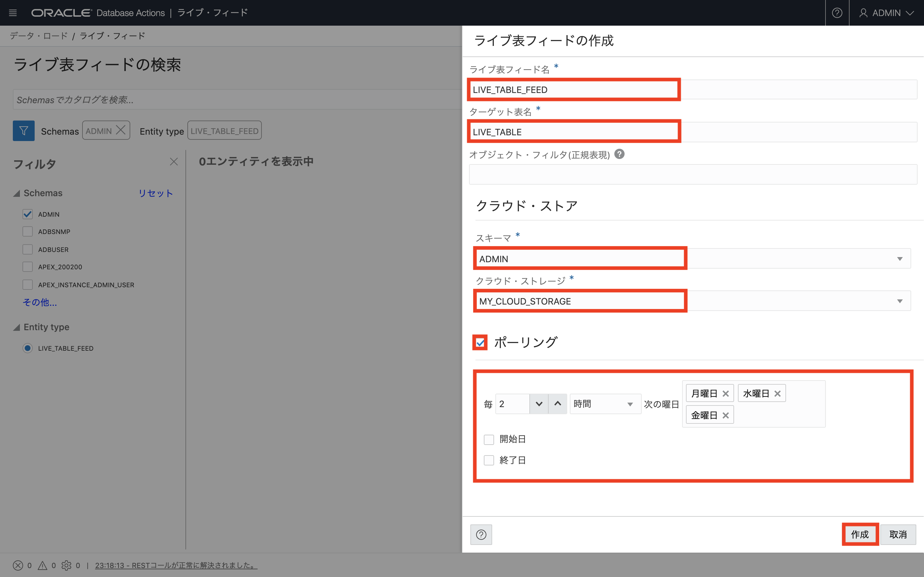This screenshot has height=577, width=924.
Task: Click the help button at dialog bottom
Action: [481, 534]
